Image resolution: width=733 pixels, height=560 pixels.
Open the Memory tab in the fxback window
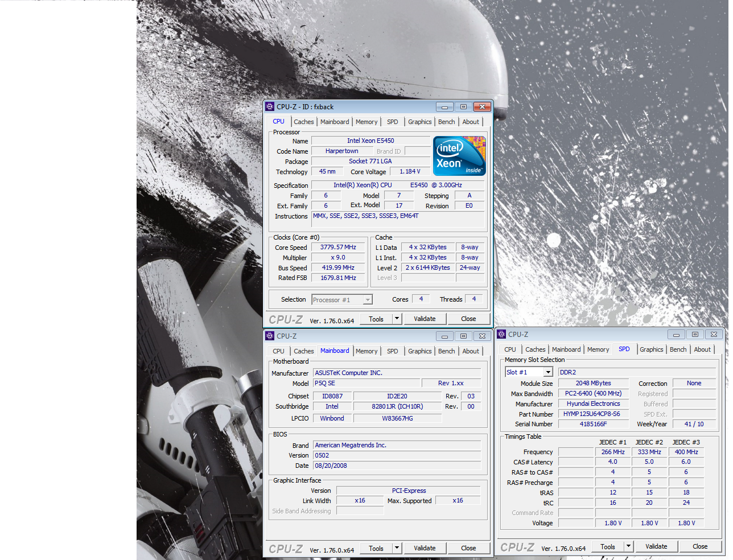pos(366,122)
